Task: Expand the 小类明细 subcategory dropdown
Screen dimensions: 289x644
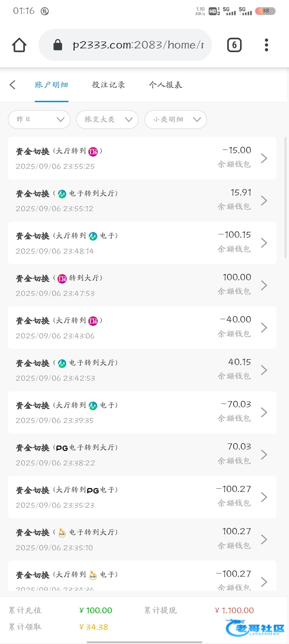Action: 176,119
